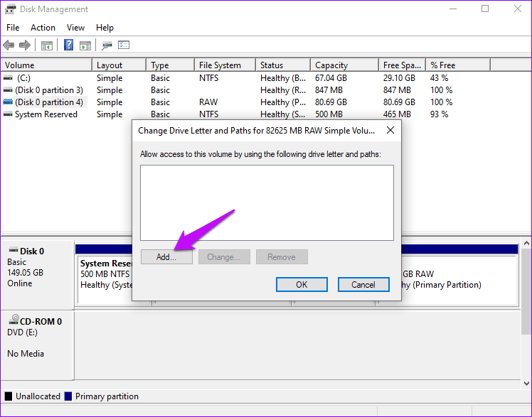The height and width of the screenshot is (417, 532).
Task: Click Show/Hide Action Pane toolbar icon
Action: 85,45
